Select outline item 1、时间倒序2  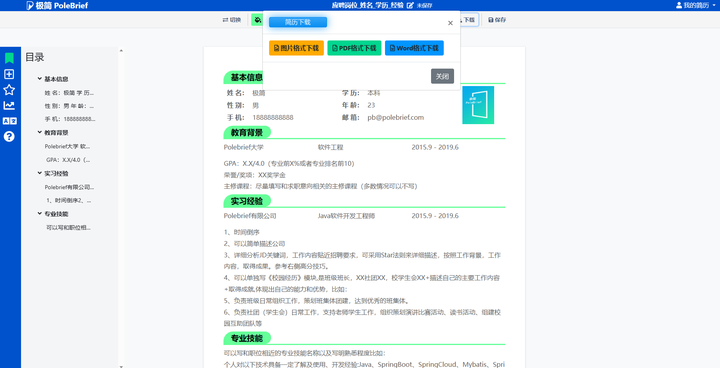coord(68,200)
